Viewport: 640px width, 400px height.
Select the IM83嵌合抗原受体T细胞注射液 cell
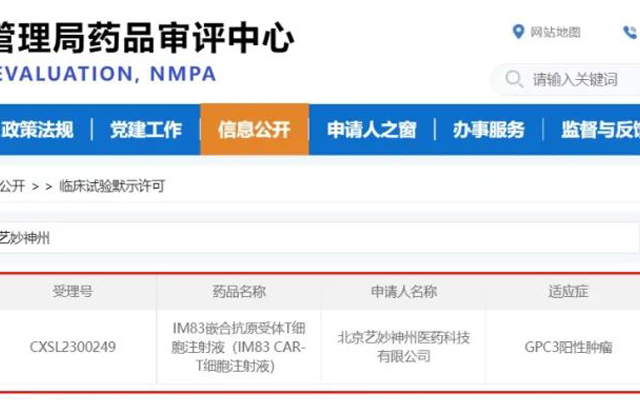tap(239, 347)
